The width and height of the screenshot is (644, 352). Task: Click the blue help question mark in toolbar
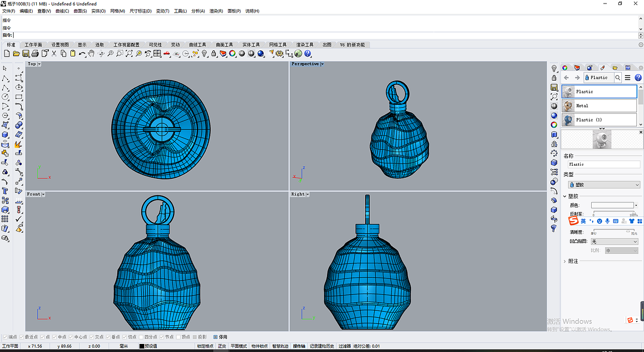pyautogui.click(x=307, y=53)
